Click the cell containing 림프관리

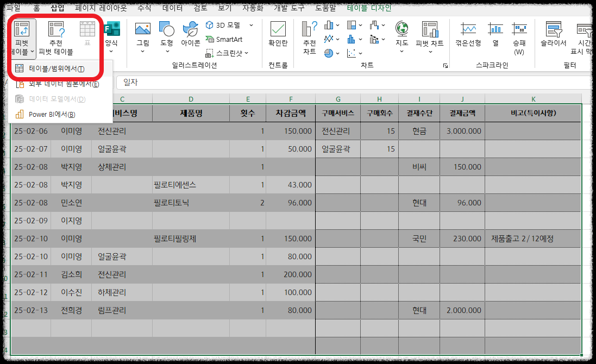point(122,310)
